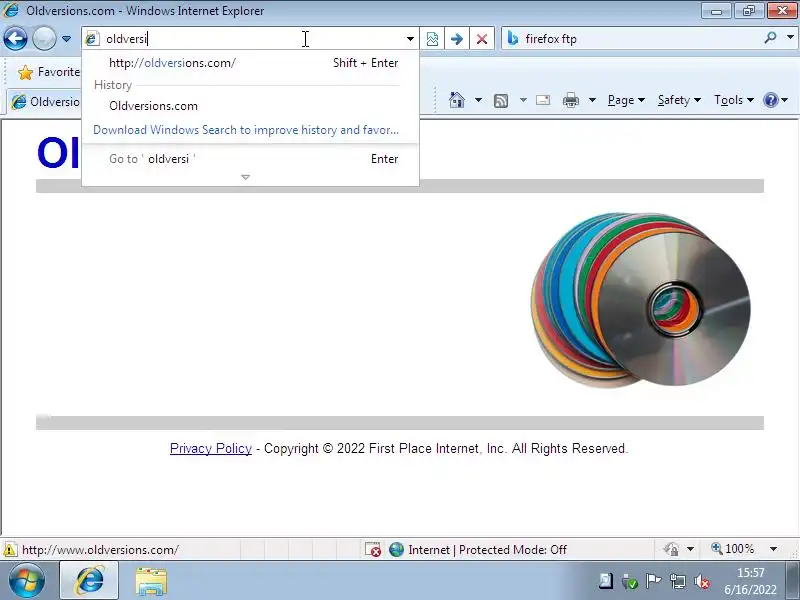The width and height of the screenshot is (800, 600).
Task: Open the Home button dropdown arrow
Action: [x=478, y=100]
